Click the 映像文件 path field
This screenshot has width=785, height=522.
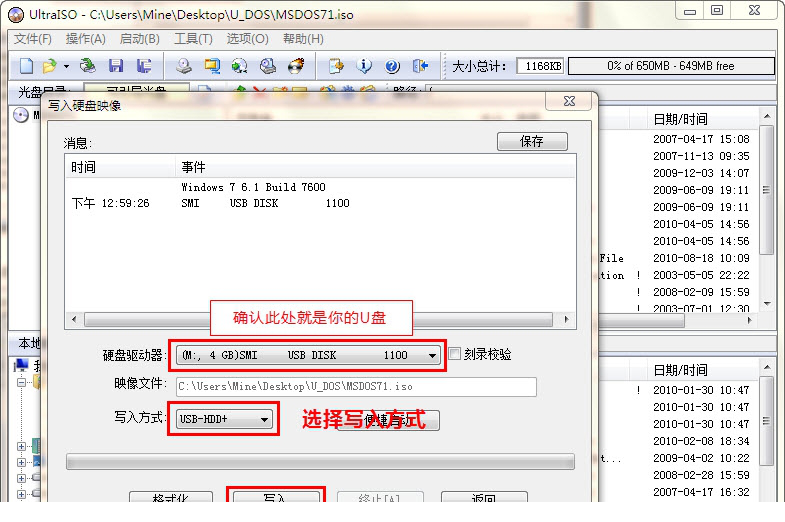click(356, 386)
